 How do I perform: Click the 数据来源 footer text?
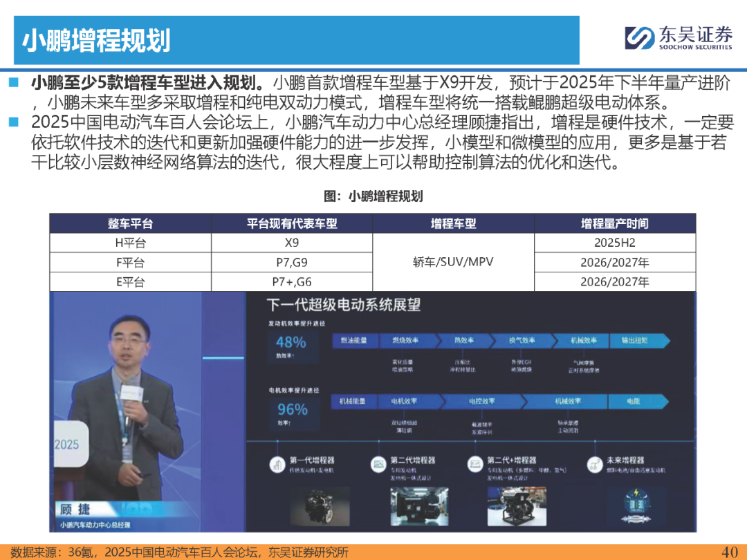tap(179, 552)
